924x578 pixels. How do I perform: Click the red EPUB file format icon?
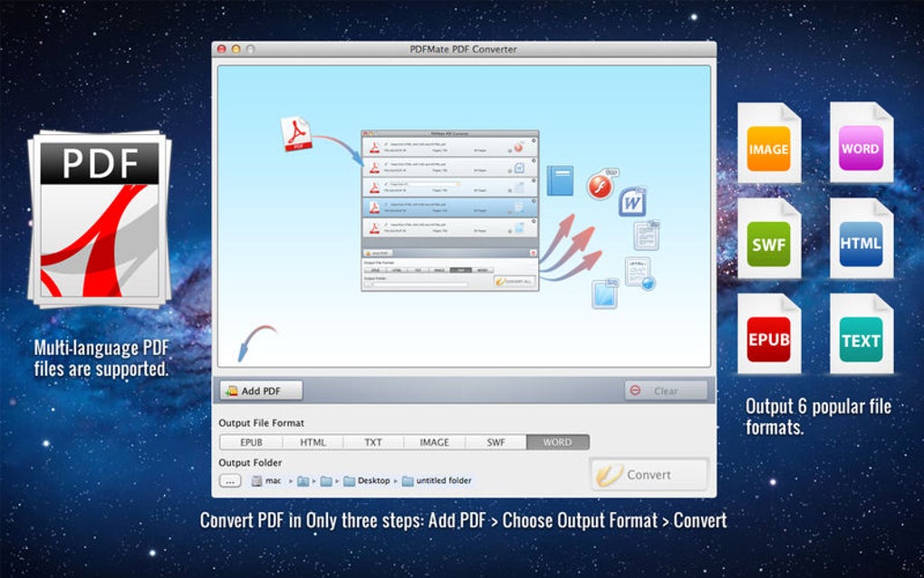769,334
